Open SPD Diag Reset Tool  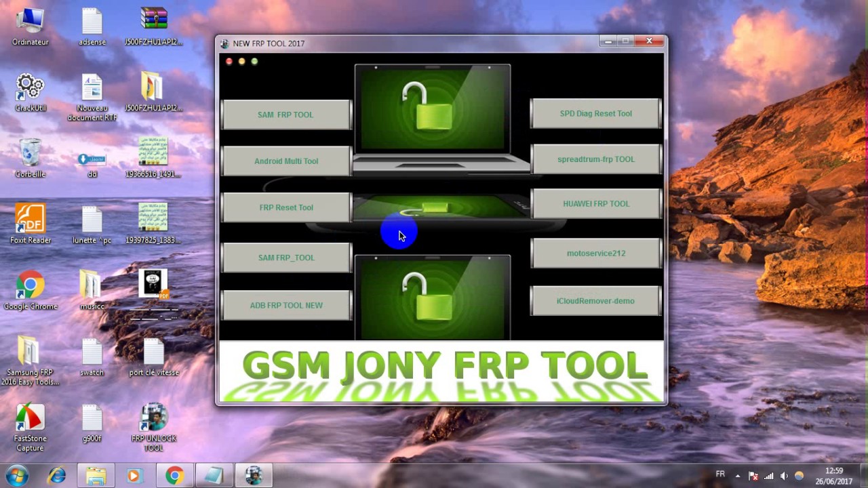click(x=595, y=113)
